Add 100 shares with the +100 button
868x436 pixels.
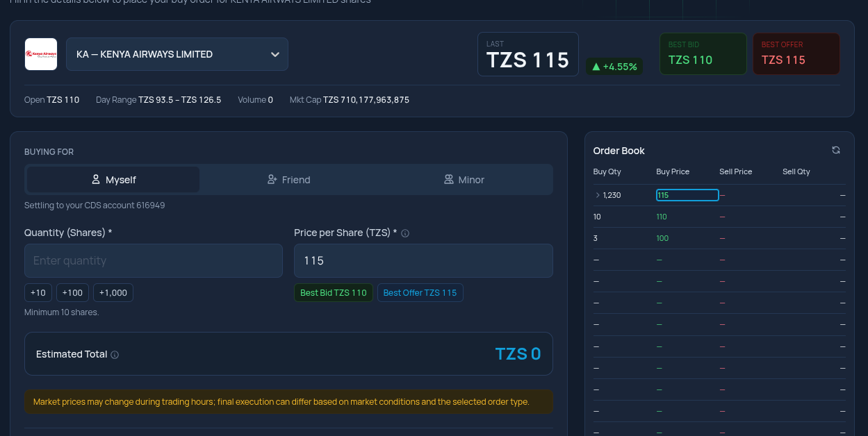pos(72,293)
